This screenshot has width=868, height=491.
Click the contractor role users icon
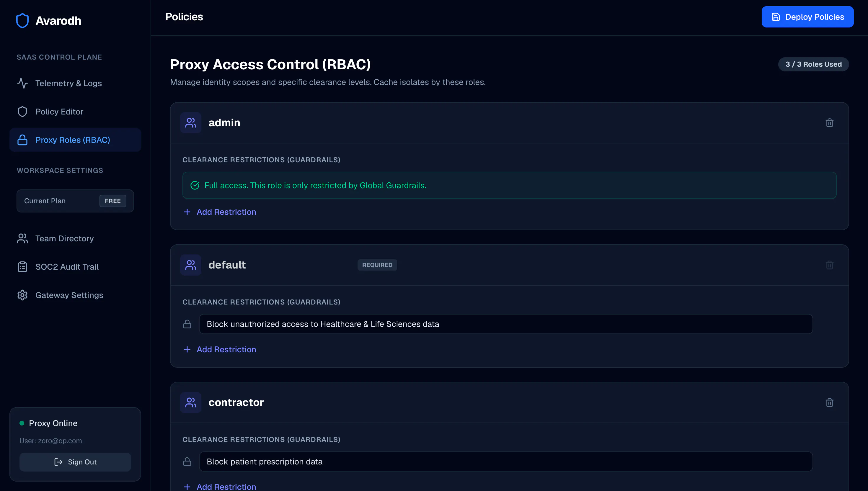click(191, 402)
